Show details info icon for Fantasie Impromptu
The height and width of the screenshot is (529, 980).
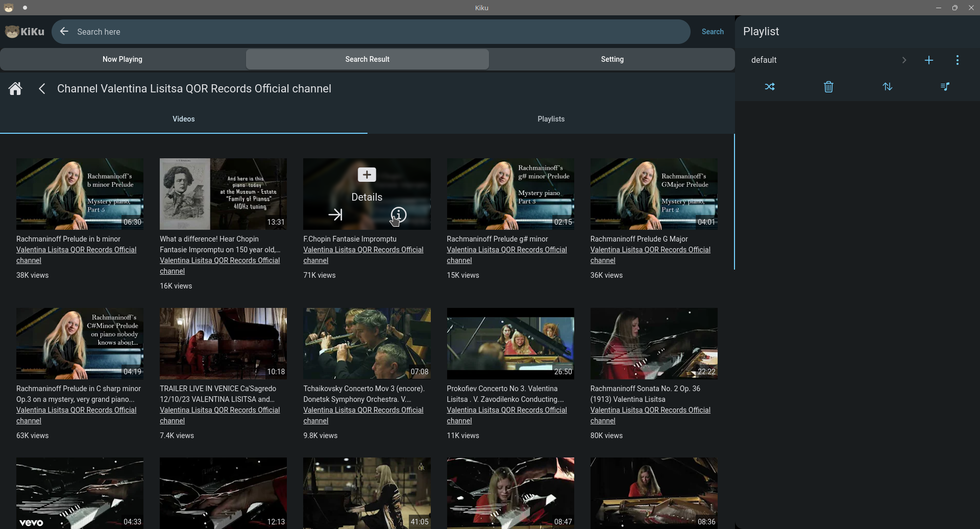click(399, 215)
